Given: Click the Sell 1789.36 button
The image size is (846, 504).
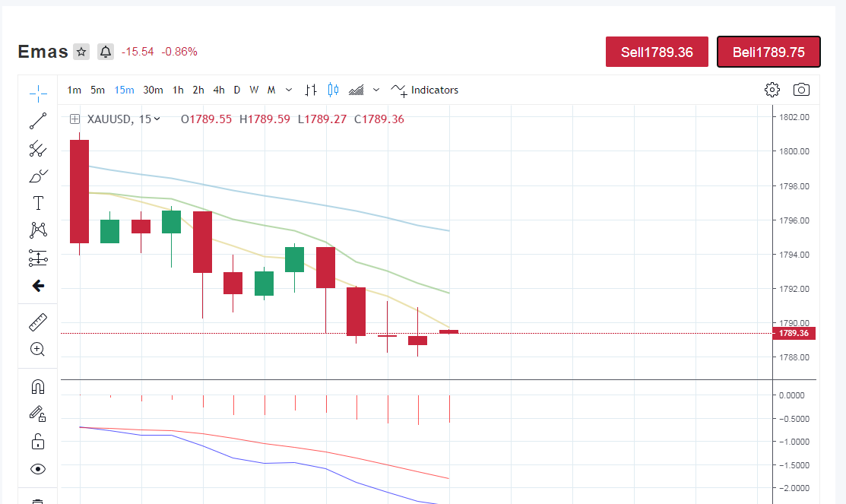Looking at the screenshot, I should (x=657, y=52).
